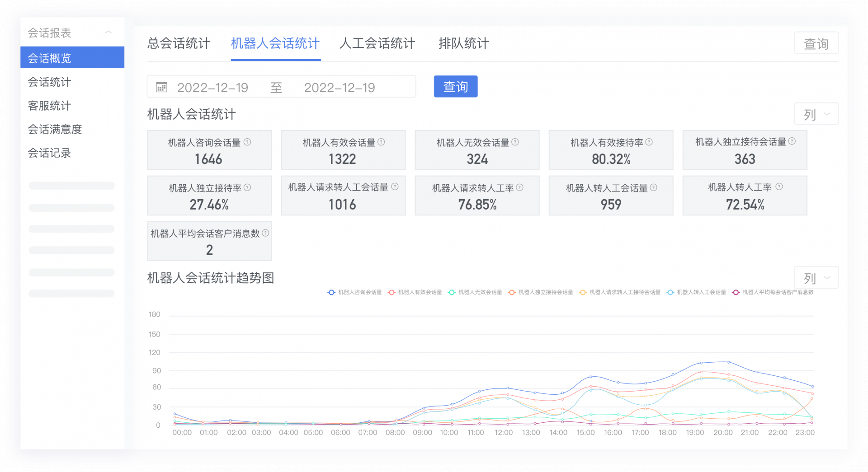Image resolution: width=868 pixels, height=472 pixels.
Task: Click the start date field 2022-12-19
Action: click(x=212, y=88)
